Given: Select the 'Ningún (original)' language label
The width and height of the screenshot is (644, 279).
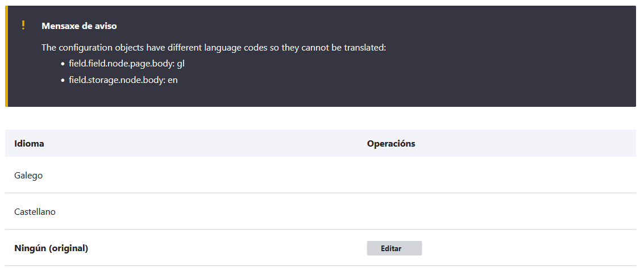Looking at the screenshot, I should (51, 248).
